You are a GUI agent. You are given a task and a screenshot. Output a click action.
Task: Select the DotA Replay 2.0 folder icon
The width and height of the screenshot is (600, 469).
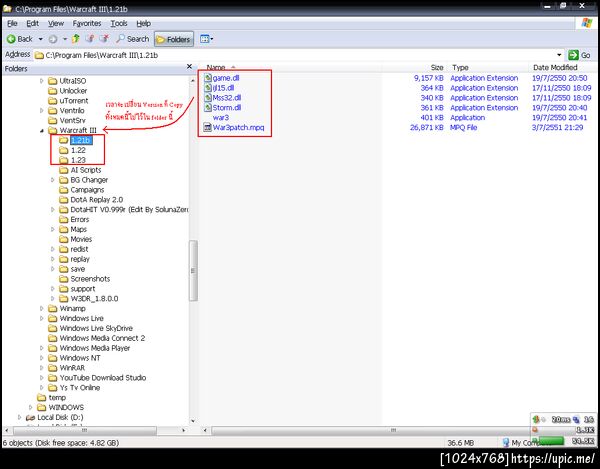click(x=64, y=200)
